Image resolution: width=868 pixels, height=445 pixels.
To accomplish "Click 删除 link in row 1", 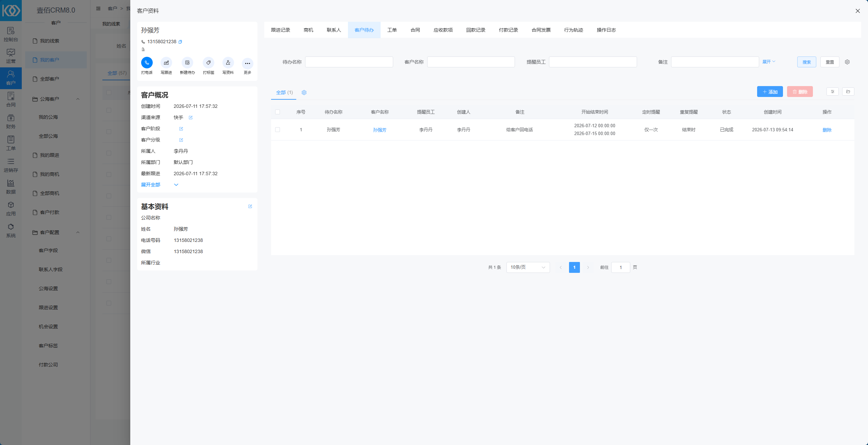I will tap(827, 130).
